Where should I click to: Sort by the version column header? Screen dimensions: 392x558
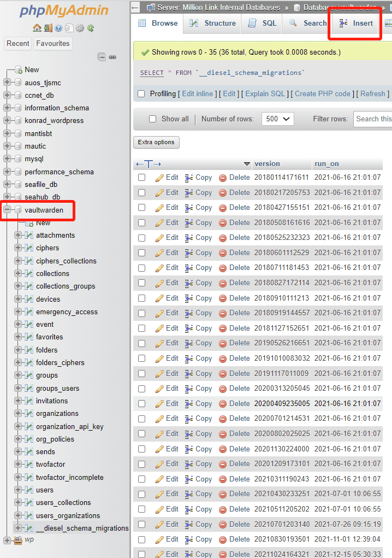tap(268, 164)
